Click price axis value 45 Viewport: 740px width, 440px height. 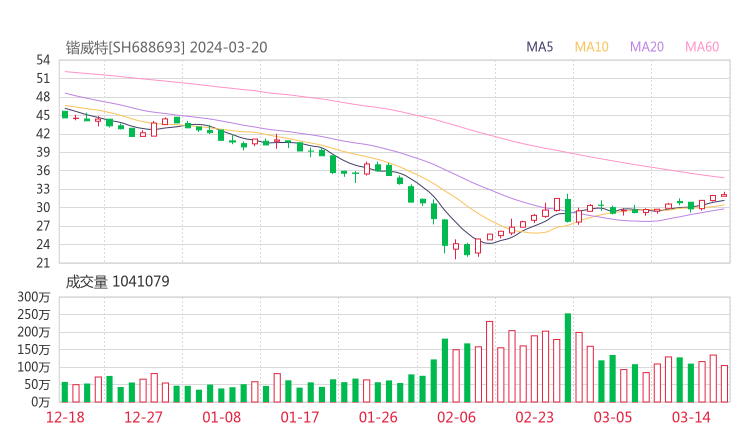(x=43, y=115)
